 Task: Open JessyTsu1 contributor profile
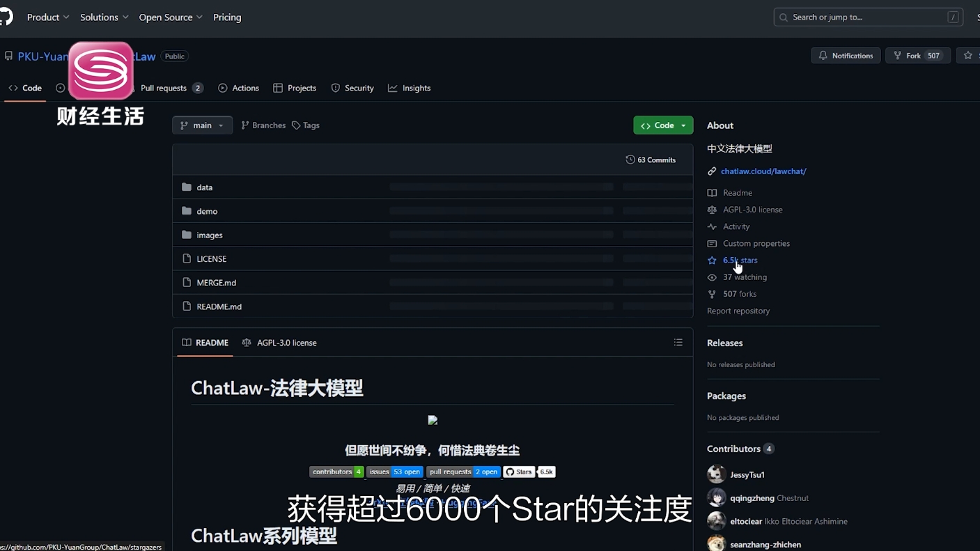tap(747, 475)
